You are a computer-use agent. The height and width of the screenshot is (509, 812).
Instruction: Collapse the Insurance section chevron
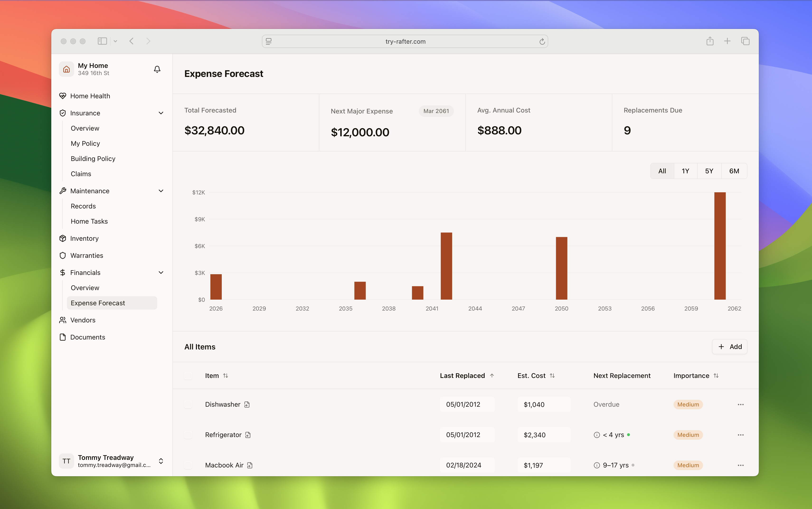coord(161,113)
